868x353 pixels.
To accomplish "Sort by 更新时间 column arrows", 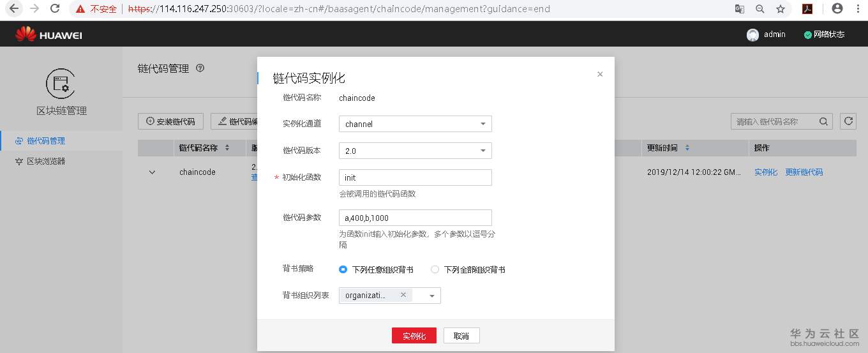I will [x=687, y=148].
